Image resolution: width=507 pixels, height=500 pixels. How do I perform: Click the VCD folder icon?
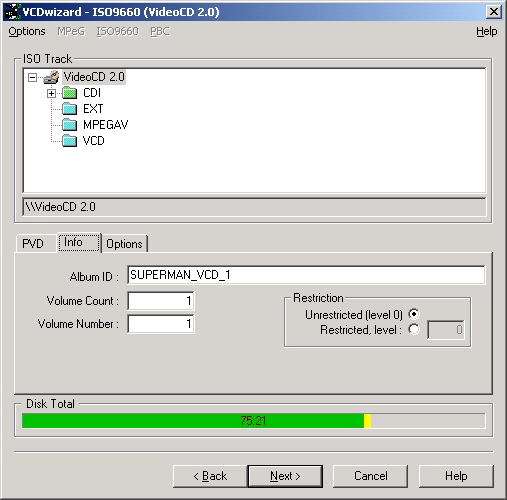click(70, 141)
